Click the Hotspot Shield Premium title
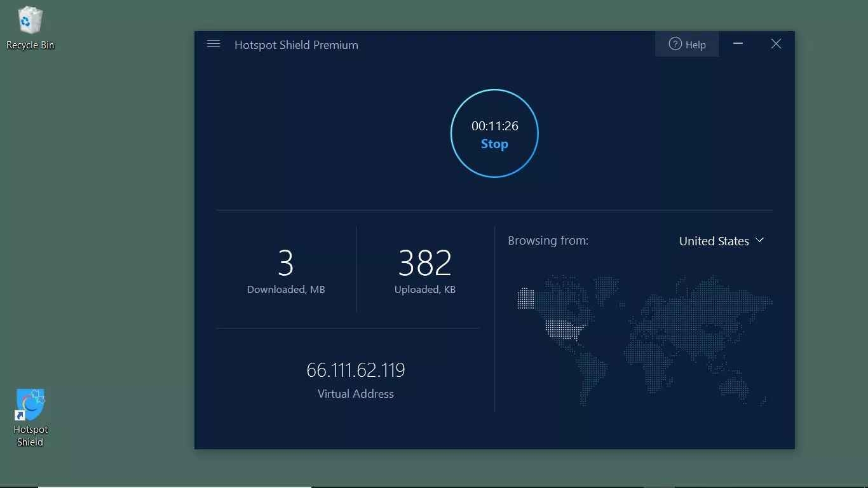Screen dimensions: 868x488 pos(296,45)
